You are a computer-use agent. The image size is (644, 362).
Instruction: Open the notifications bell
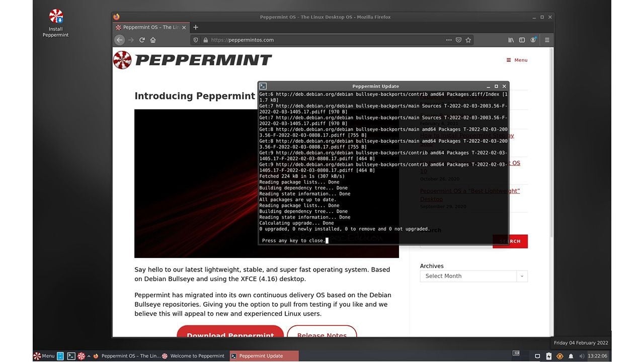click(571, 356)
